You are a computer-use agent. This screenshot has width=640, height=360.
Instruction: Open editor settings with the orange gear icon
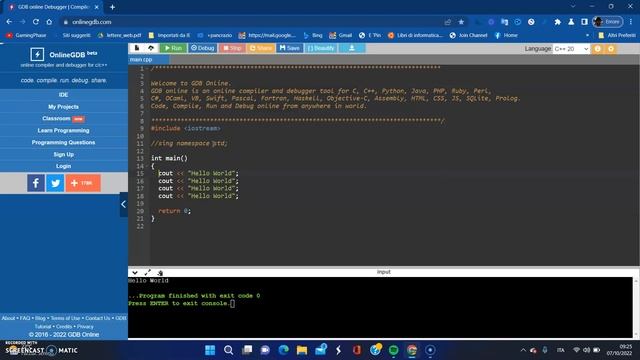click(x=611, y=49)
